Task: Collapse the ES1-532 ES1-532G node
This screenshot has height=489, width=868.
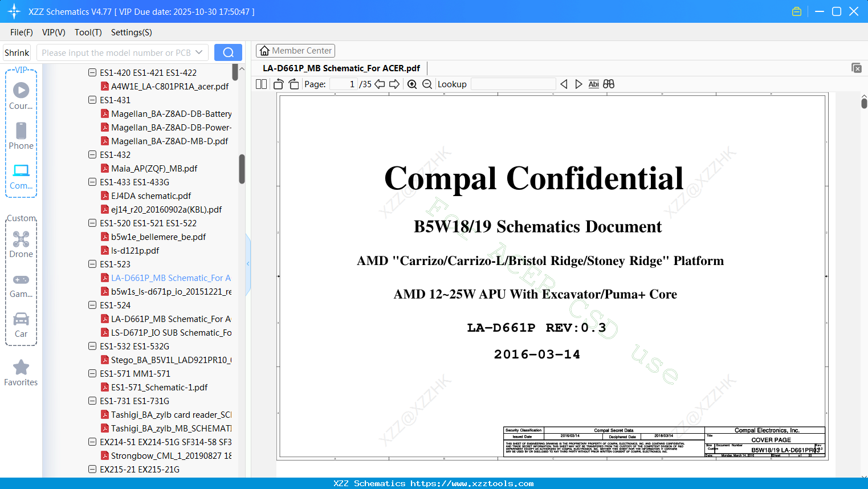Action: point(92,346)
